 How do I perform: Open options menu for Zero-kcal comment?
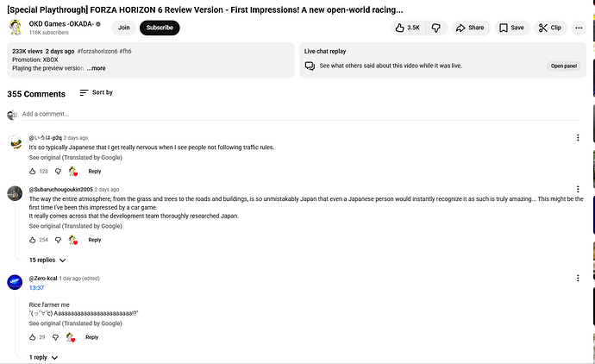[x=578, y=279]
